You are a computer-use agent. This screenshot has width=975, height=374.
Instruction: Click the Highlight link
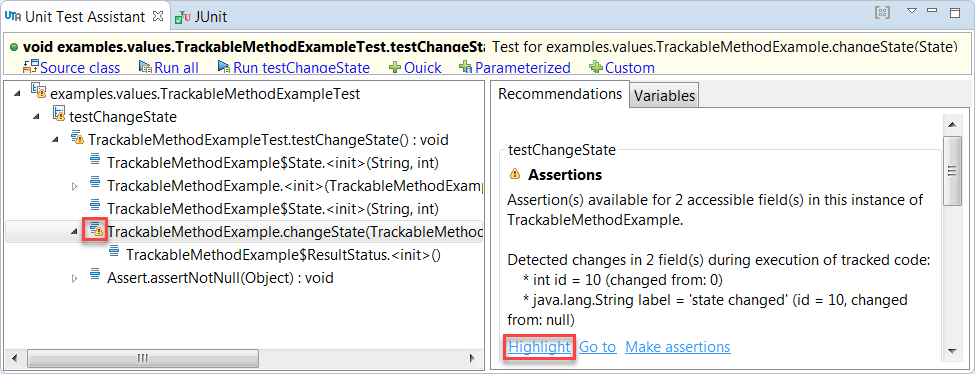click(x=538, y=347)
